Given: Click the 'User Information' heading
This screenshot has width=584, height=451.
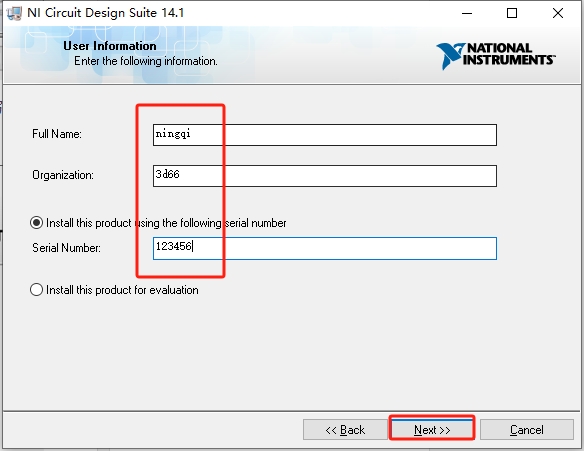Looking at the screenshot, I should coord(110,46).
